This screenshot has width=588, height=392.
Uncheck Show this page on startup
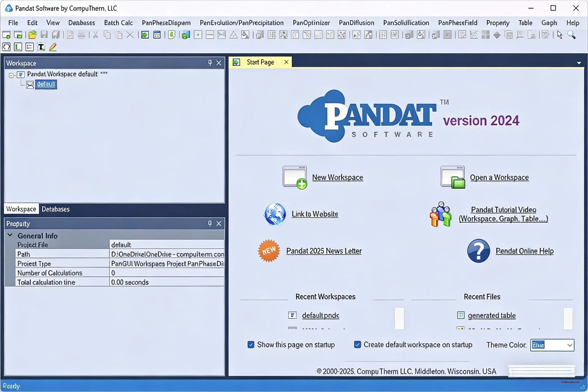[x=251, y=345]
